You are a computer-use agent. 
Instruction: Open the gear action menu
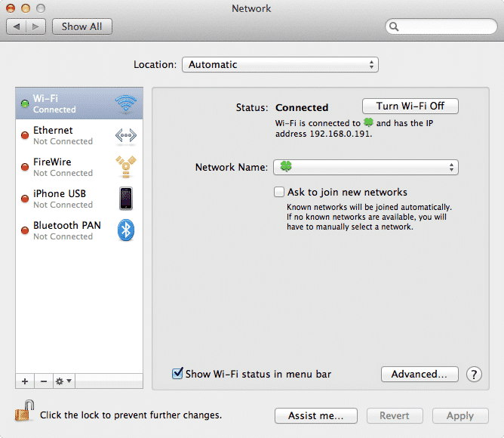click(63, 381)
